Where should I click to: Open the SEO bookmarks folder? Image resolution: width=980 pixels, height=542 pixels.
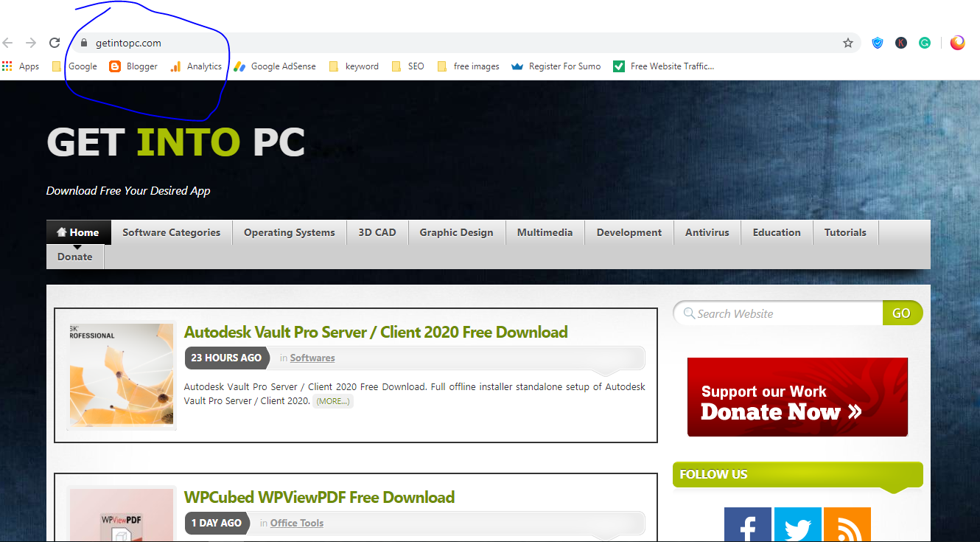pos(407,66)
